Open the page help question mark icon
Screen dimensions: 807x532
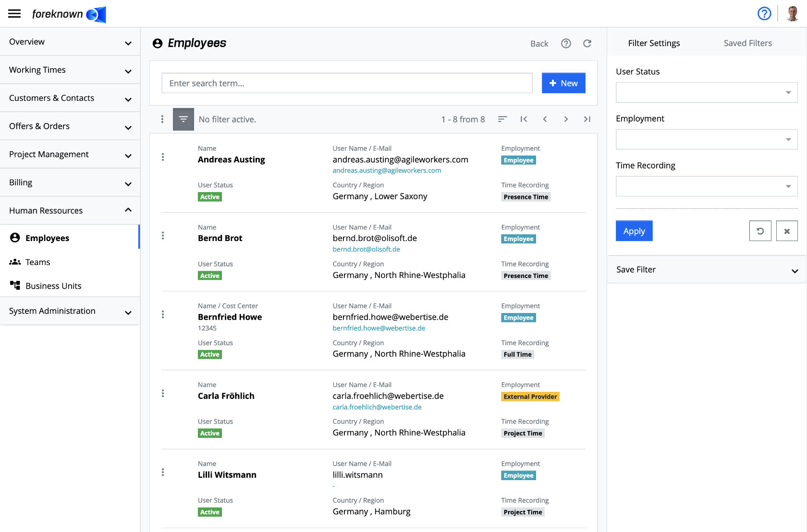point(566,44)
